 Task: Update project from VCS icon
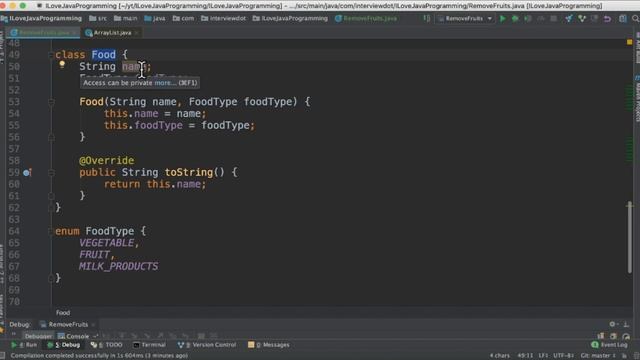pyautogui.click(x=569, y=18)
